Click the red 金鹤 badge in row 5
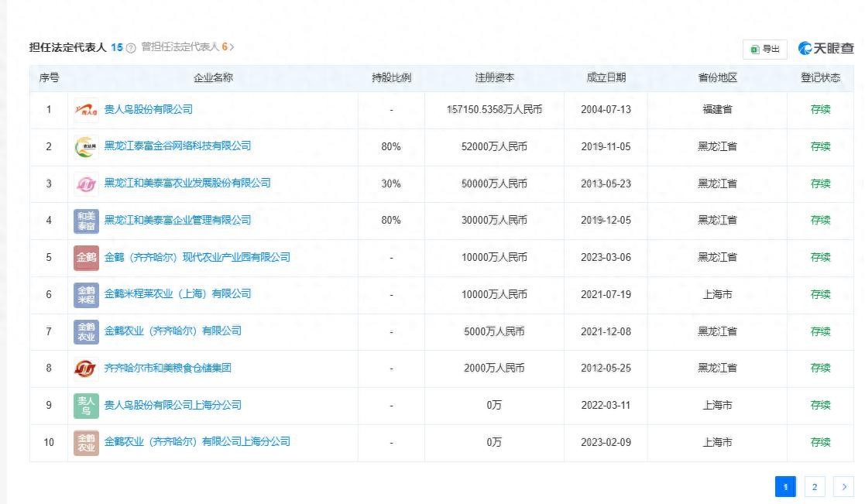The height and width of the screenshot is (504, 865). tap(86, 257)
